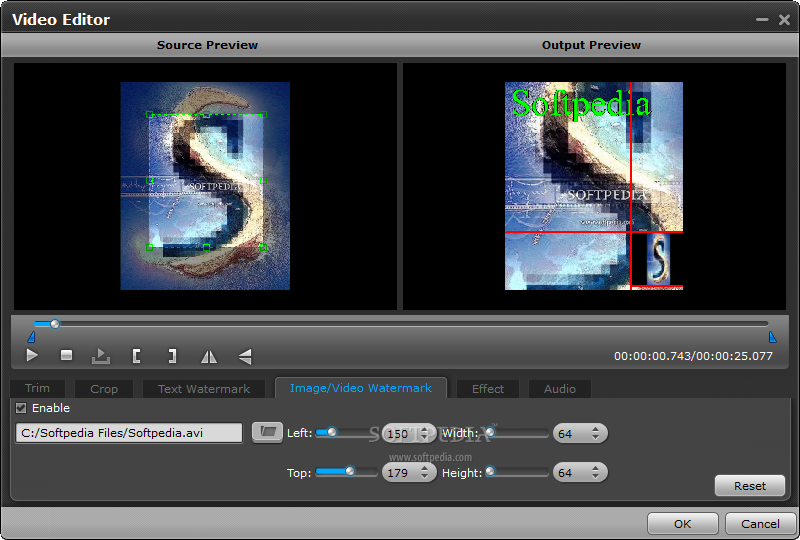Screen dimensions: 800x540
Task: Close the Video Editor window
Action: pyautogui.click(x=784, y=19)
